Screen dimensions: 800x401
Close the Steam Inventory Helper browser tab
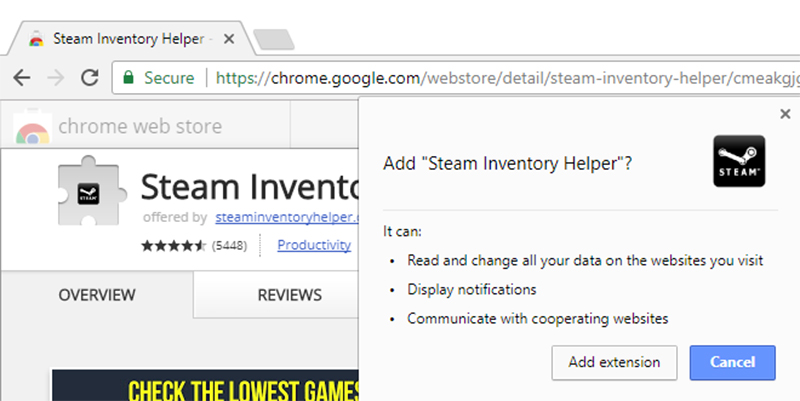228,40
